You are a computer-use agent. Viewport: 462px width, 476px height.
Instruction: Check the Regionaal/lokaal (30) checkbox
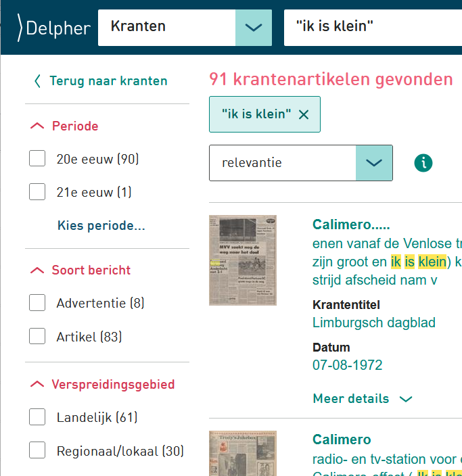click(x=37, y=450)
